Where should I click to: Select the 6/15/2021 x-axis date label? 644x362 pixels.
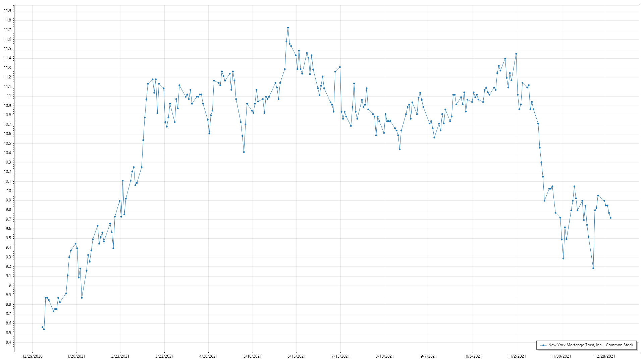point(297,356)
